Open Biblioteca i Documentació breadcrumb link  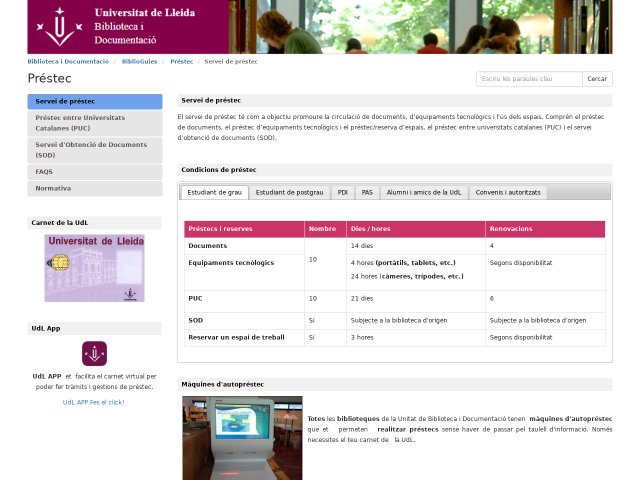coord(68,61)
